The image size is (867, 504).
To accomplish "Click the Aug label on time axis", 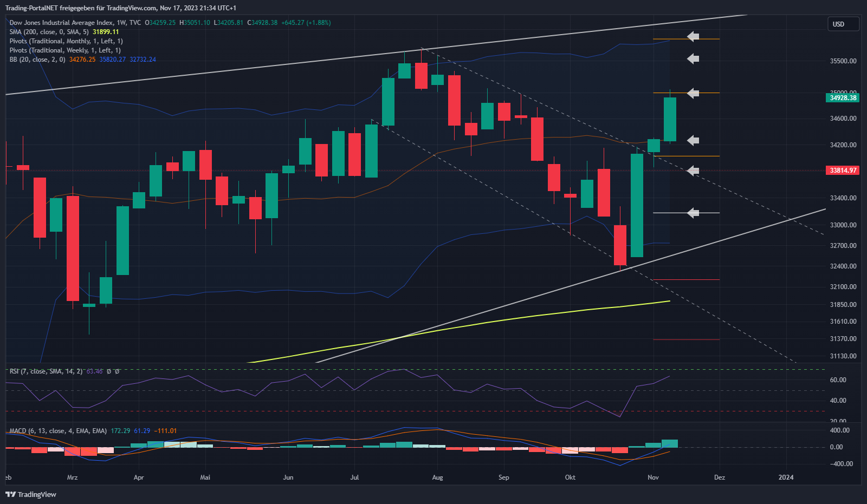I will pyautogui.click(x=437, y=477).
